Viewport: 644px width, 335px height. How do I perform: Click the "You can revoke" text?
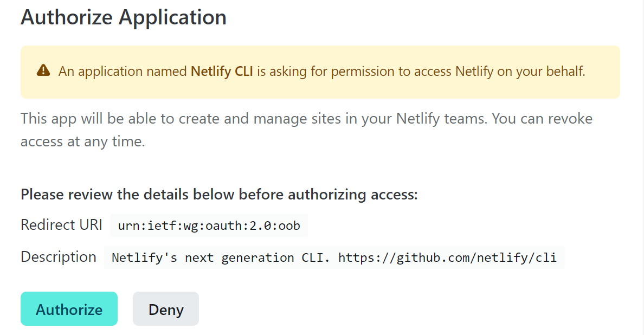click(x=542, y=119)
